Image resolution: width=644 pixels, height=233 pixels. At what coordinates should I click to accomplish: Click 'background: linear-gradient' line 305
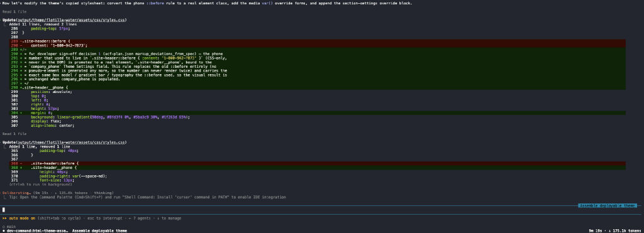click(110, 117)
